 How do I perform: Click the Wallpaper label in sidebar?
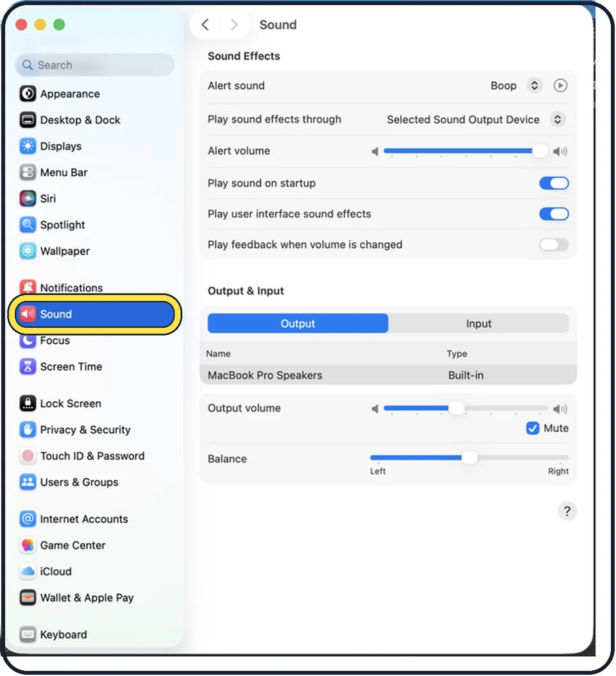(65, 251)
